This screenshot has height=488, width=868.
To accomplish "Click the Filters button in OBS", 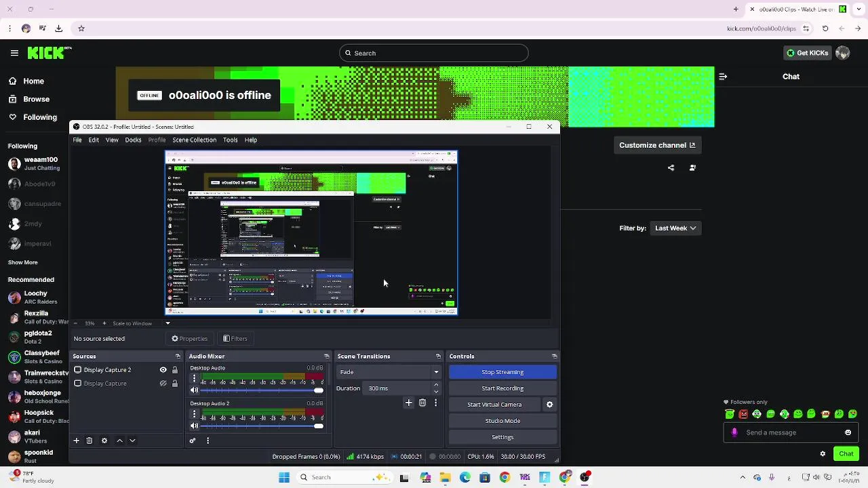I will point(235,339).
